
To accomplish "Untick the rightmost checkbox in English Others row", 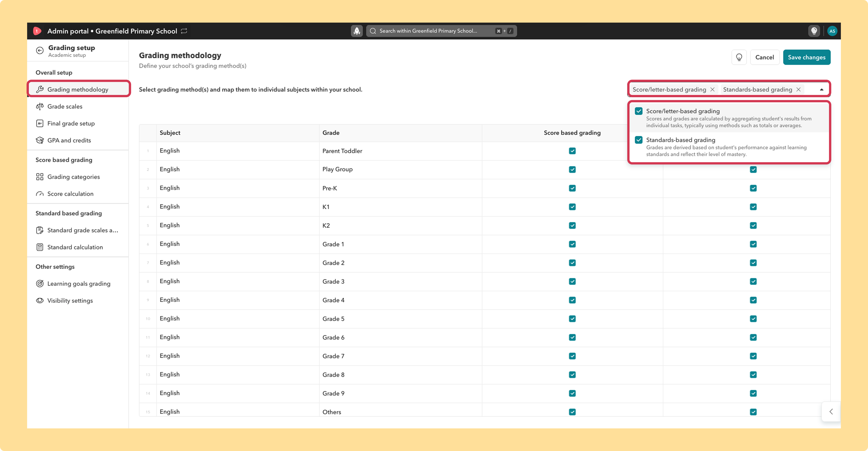I will (753, 412).
